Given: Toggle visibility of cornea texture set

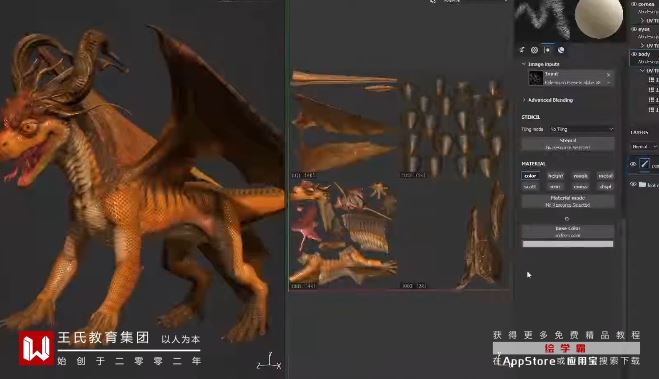Looking at the screenshot, I should pyautogui.click(x=634, y=4).
